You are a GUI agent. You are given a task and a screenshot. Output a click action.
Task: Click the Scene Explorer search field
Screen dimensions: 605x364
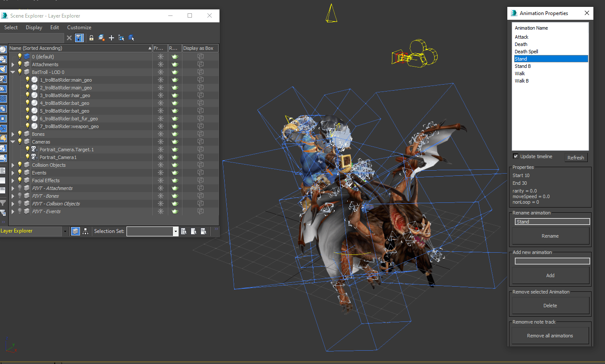pos(32,38)
